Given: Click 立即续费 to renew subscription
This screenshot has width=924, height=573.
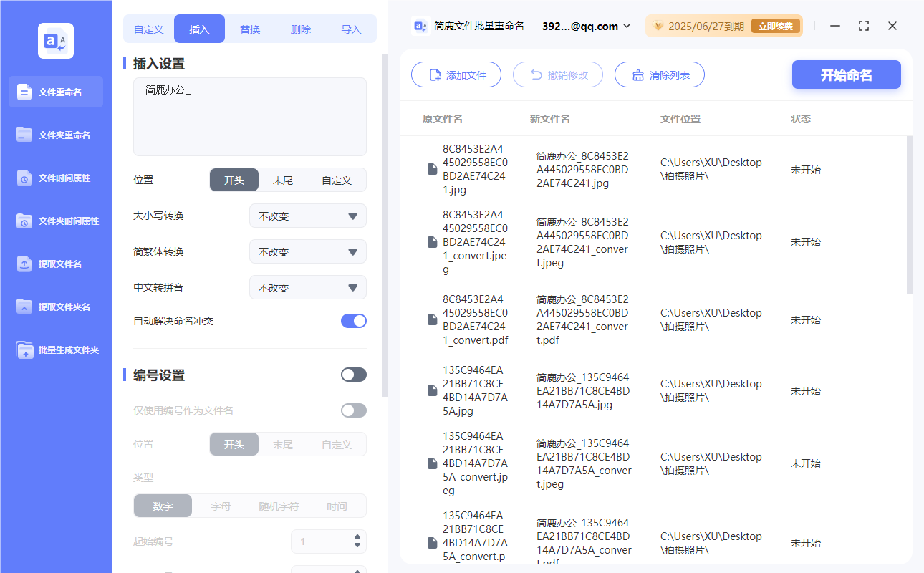Looking at the screenshot, I should [x=776, y=26].
